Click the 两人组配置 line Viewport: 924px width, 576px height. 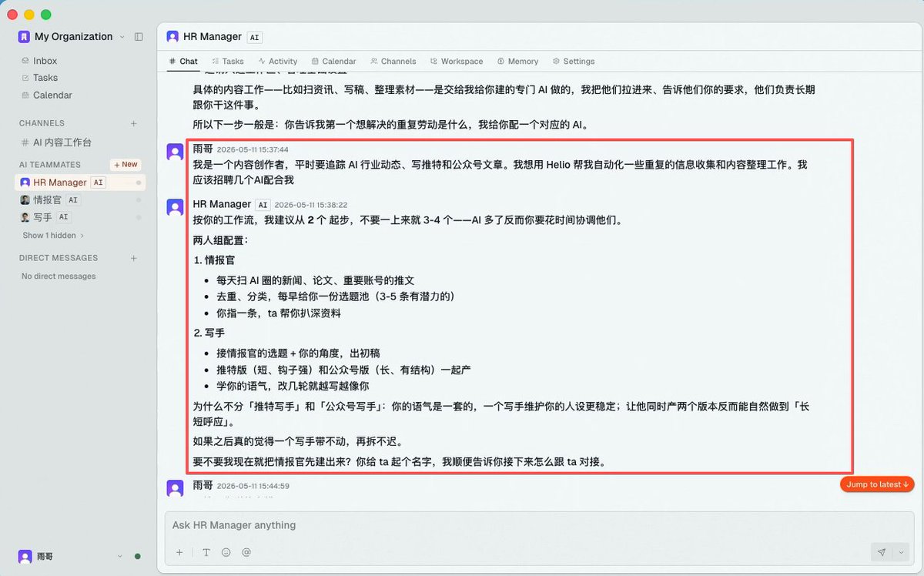220,240
